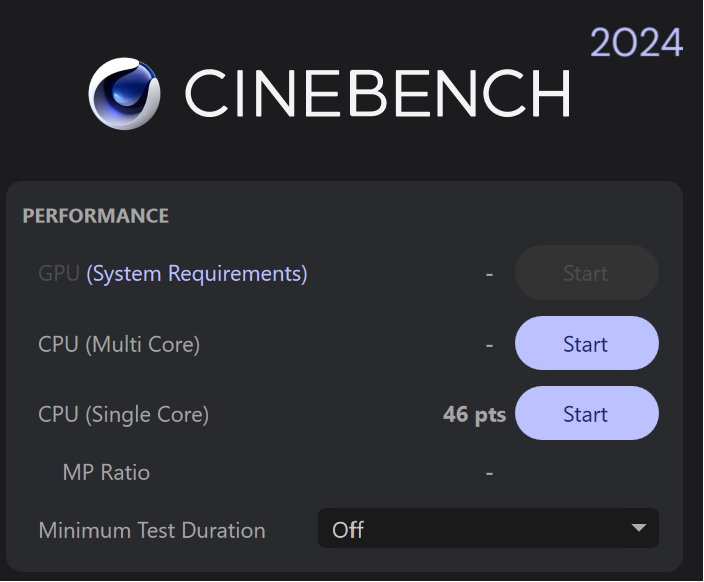
Task: Select the Off value in the duration combo box
Action: (348, 530)
